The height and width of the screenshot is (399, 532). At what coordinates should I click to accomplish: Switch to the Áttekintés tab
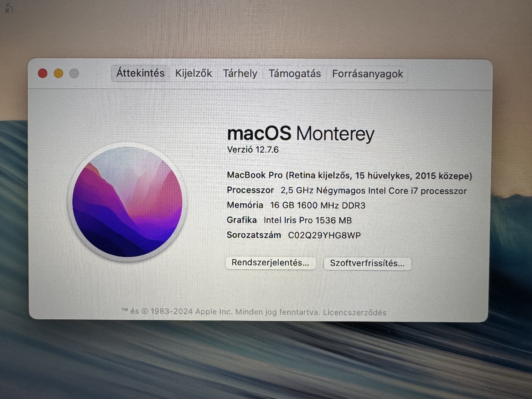click(x=140, y=73)
